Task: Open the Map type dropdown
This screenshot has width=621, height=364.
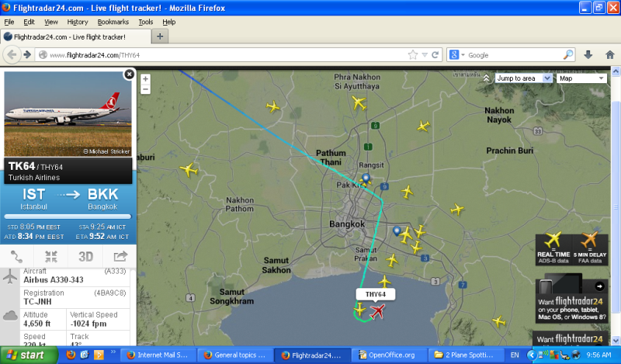Action: (x=581, y=78)
